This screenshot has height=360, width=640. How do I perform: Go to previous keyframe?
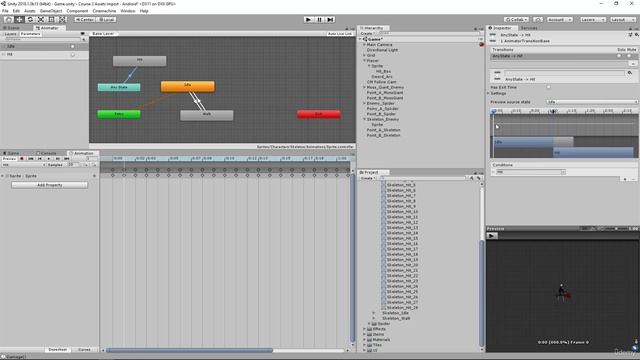click(x=40, y=158)
